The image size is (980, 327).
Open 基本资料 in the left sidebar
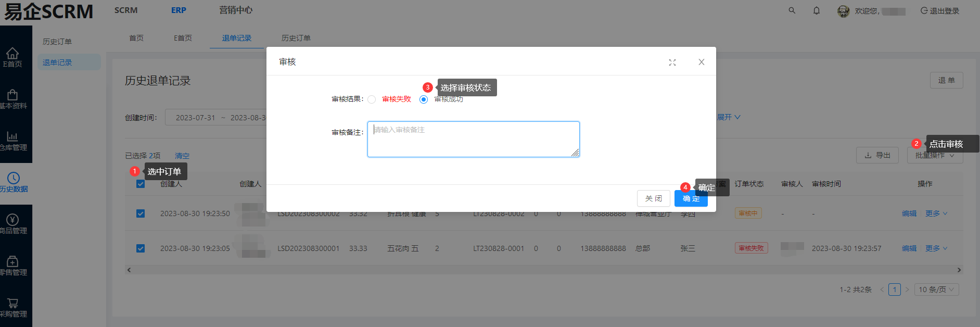12,99
